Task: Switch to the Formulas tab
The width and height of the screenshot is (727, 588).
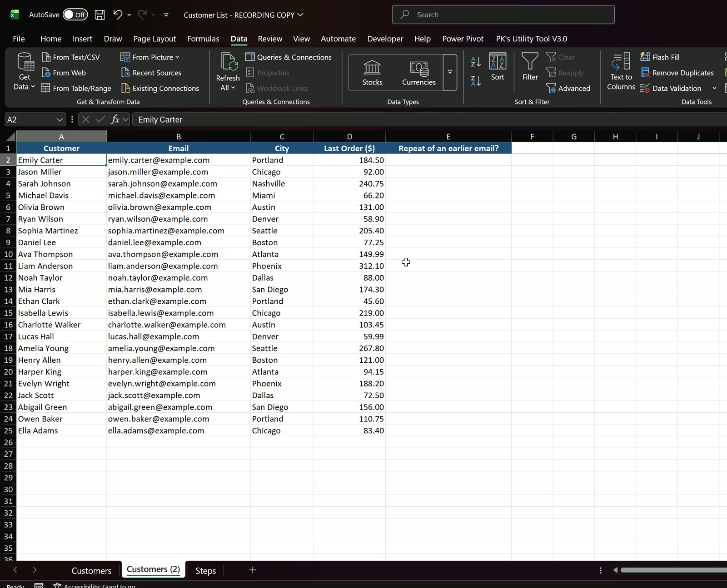Action: click(x=203, y=39)
